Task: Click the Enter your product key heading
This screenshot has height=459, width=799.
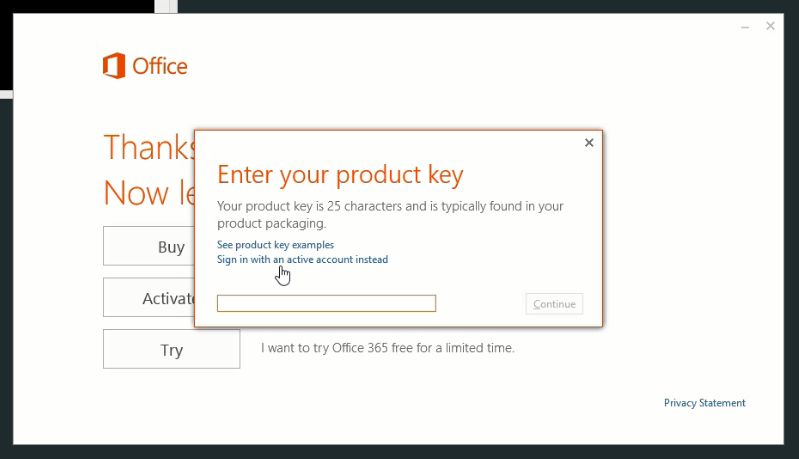Action: point(340,175)
